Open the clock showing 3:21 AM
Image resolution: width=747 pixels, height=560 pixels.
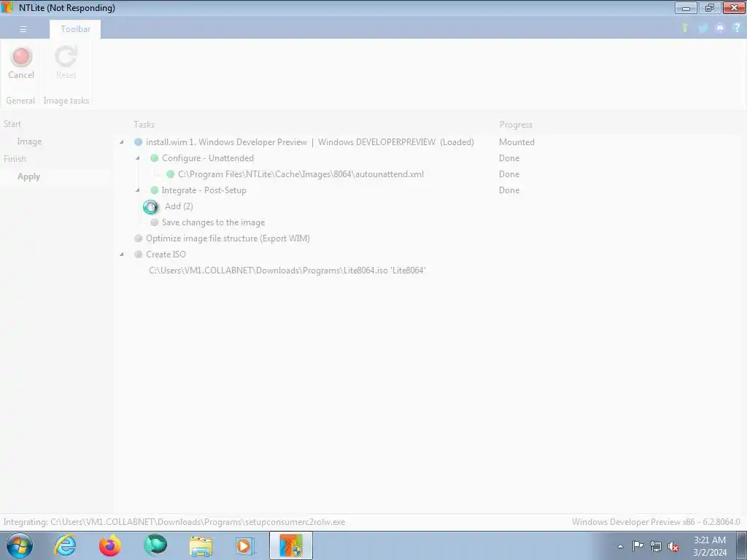[x=710, y=546]
